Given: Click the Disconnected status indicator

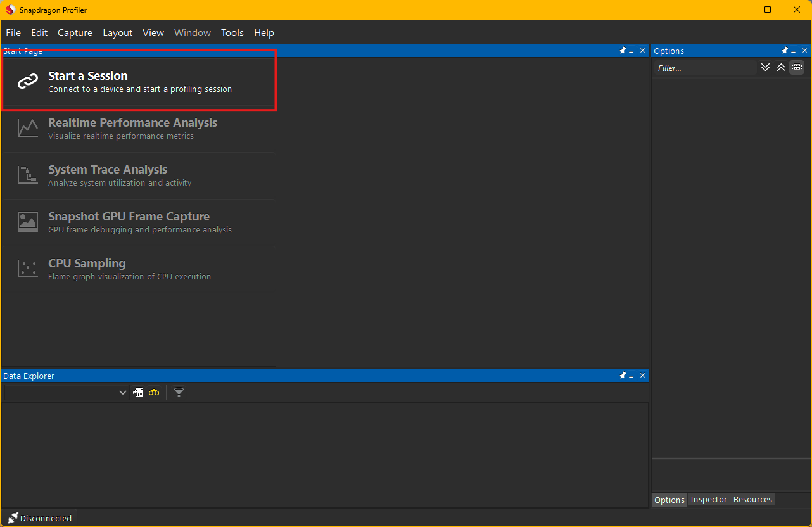Looking at the screenshot, I should click(39, 518).
